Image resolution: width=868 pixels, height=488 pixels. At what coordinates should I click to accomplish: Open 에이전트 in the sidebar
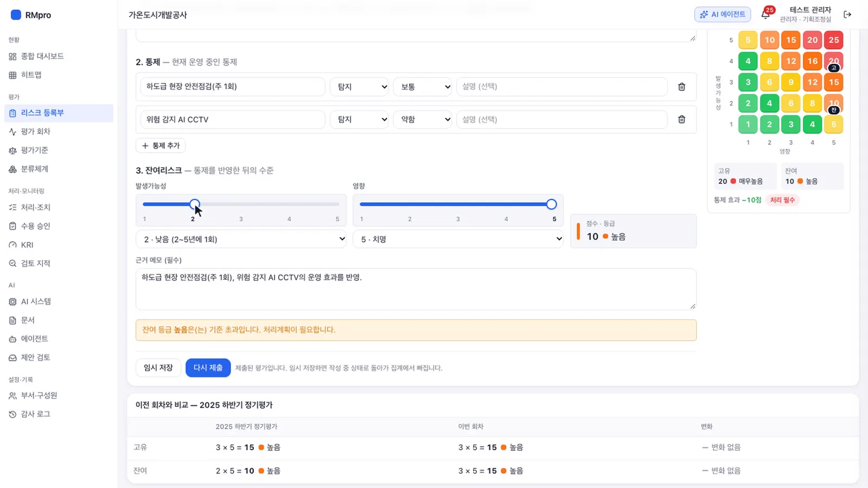59,339
